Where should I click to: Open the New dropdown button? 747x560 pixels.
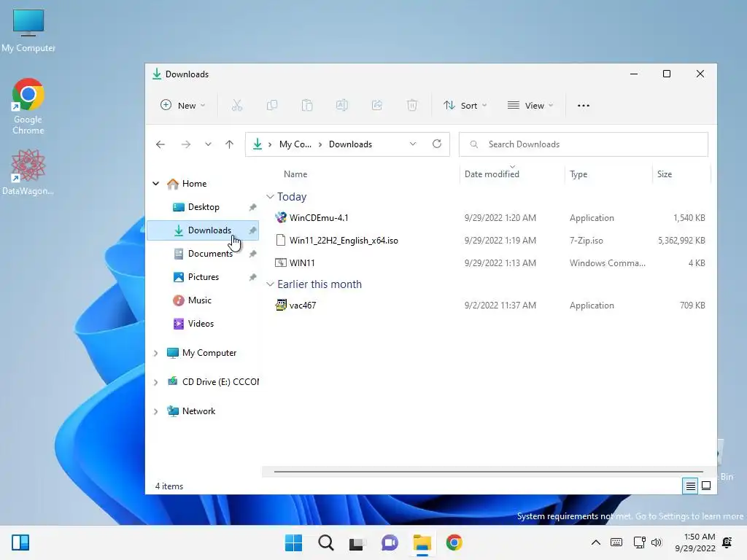click(183, 105)
